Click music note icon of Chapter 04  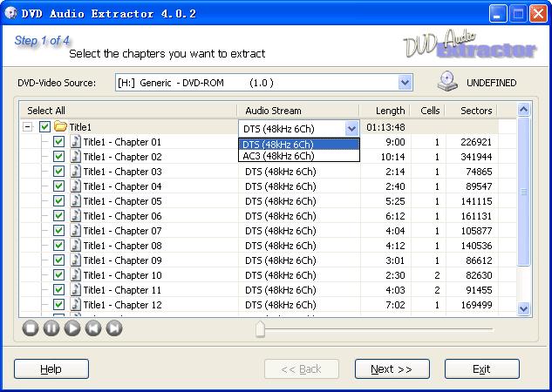[x=75, y=186]
